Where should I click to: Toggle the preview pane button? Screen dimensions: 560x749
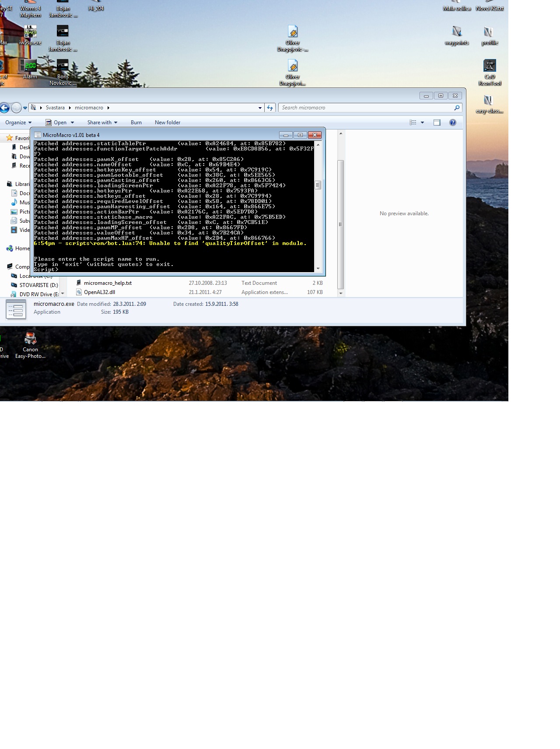click(x=437, y=122)
